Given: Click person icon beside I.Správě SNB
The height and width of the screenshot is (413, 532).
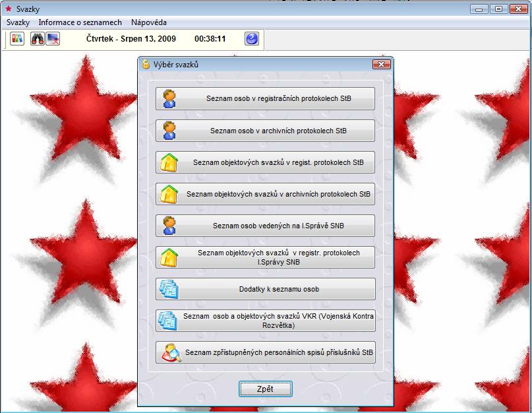Looking at the screenshot, I should click(x=169, y=226).
